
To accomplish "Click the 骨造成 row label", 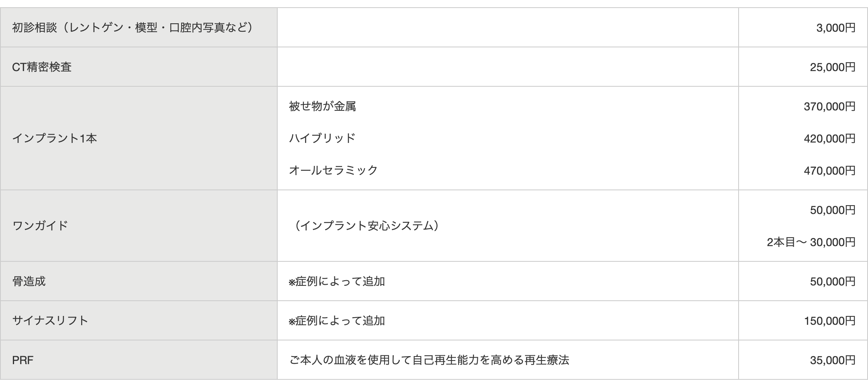I will (29, 281).
